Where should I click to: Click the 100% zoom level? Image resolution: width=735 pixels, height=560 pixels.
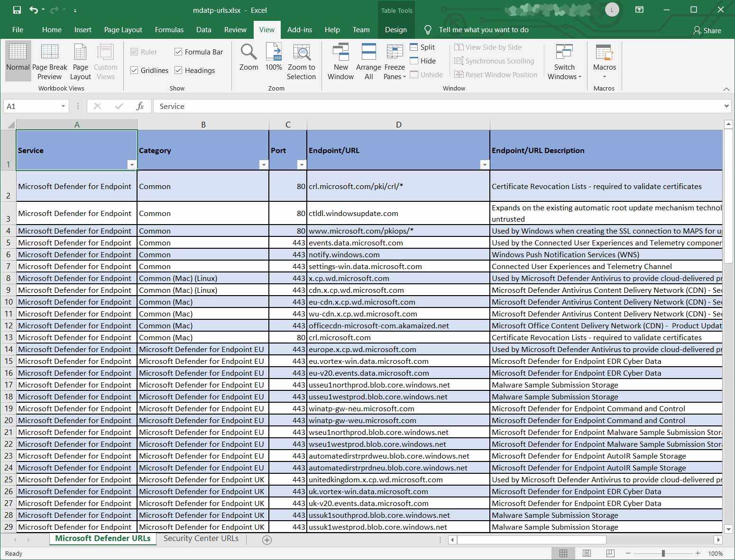[715, 553]
